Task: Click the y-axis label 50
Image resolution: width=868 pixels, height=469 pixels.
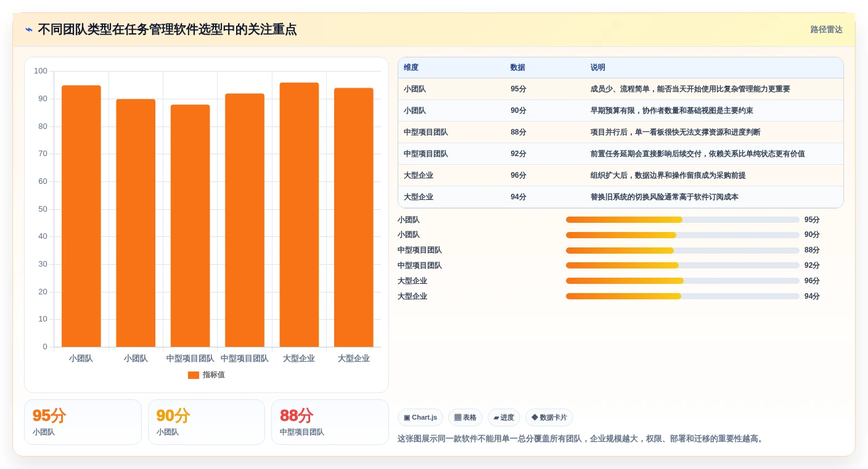Action: (x=43, y=209)
